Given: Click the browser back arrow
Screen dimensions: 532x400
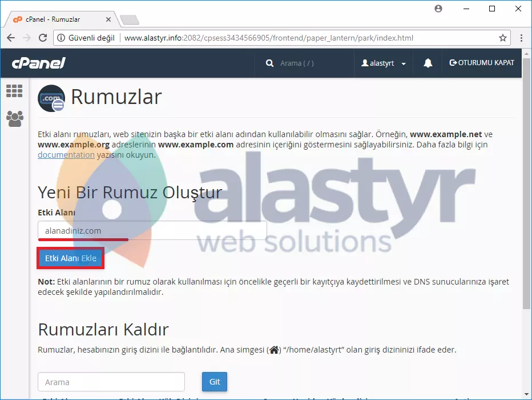Looking at the screenshot, I should [x=11, y=38].
